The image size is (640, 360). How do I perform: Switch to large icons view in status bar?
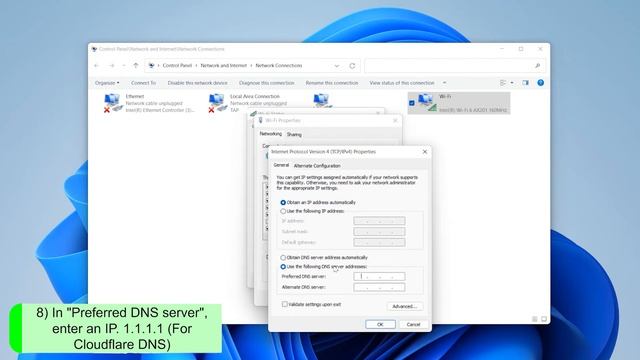click(544, 319)
